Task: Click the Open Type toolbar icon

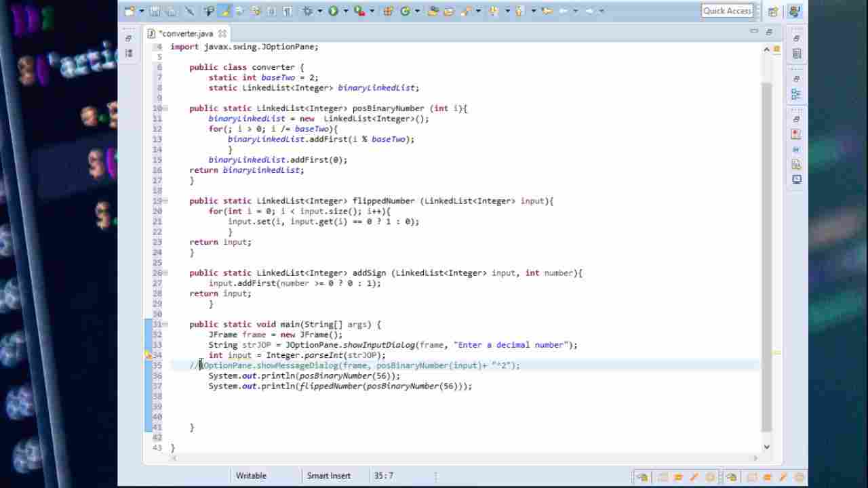Action: (x=433, y=11)
